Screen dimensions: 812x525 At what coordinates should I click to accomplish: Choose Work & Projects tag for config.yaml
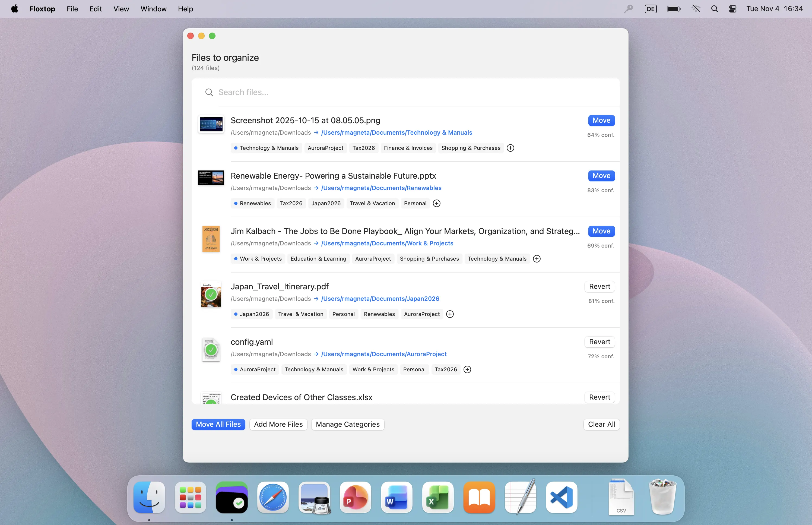373,369
